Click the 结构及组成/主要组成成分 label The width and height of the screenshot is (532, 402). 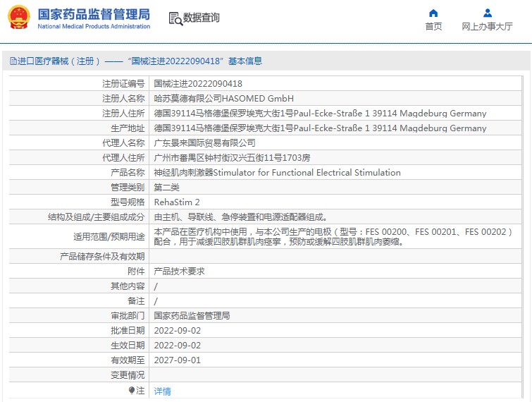(97, 217)
